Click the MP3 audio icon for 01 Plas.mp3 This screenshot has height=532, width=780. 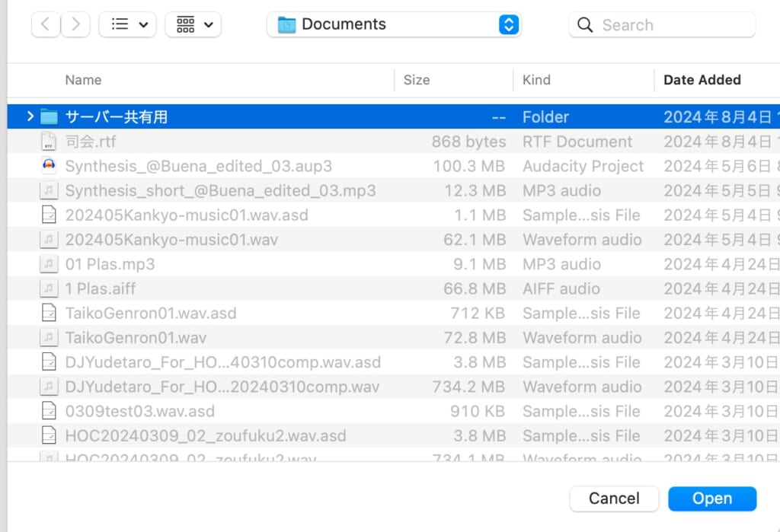[49, 264]
